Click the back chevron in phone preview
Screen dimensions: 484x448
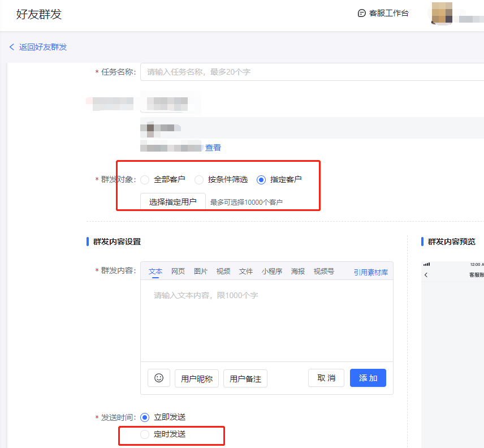[x=426, y=275]
